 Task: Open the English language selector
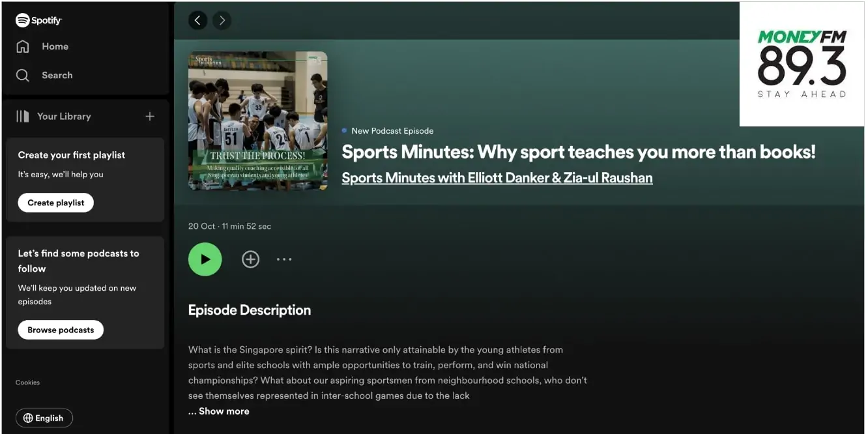click(44, 418)
